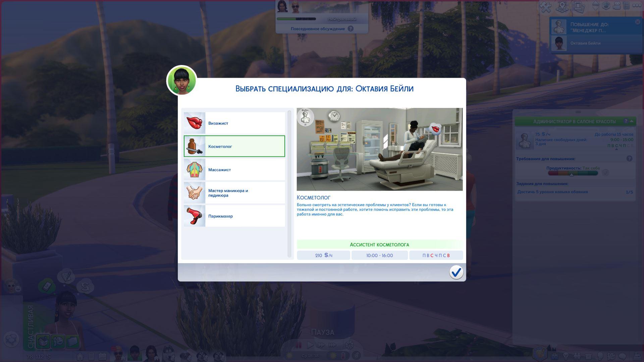Open the three-dots options menu
Viewport: 644px width, 362px height.
637,6
